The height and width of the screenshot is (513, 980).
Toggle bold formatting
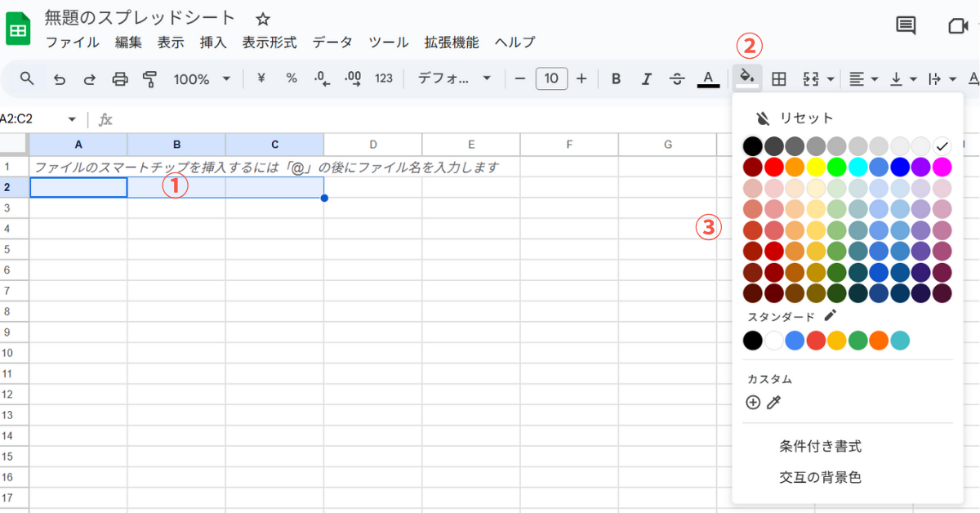pyautogui.click(x=616, y=78)
